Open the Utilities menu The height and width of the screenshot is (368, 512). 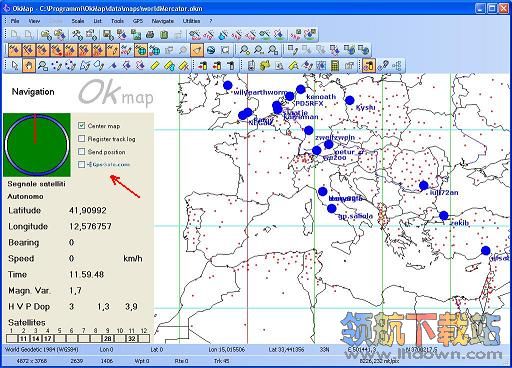(191, 21)
